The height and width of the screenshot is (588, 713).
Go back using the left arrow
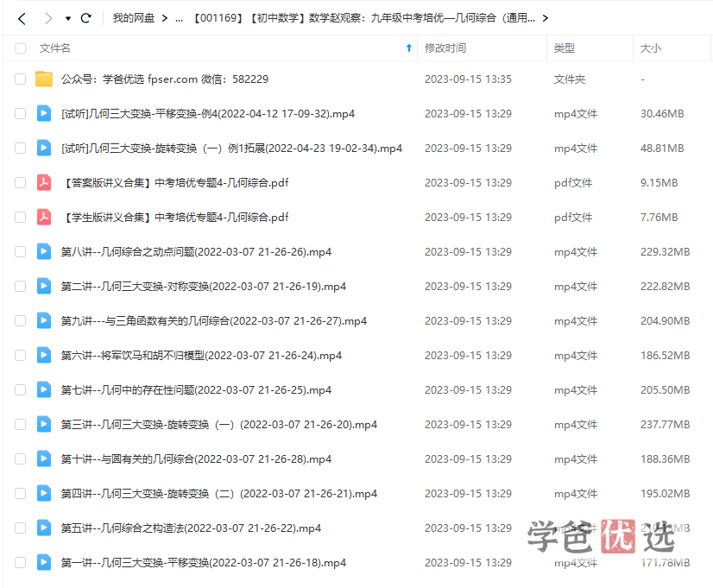[x=22, y=19]
